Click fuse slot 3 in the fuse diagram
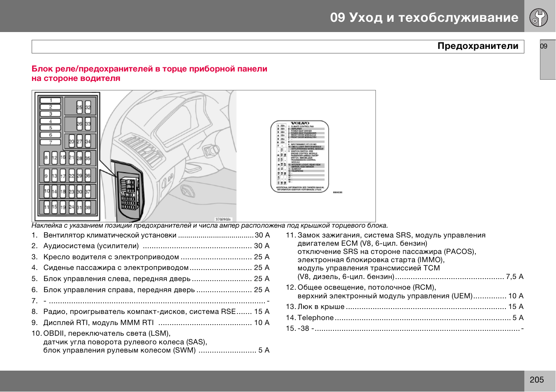Screen dimensions: 556x392 coord(51,114)
